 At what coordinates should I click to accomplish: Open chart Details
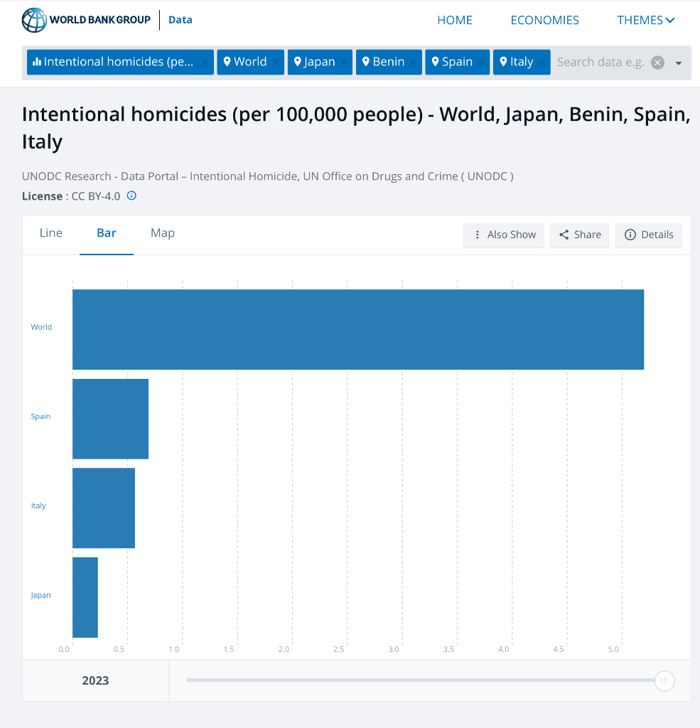tap(649, 235)
